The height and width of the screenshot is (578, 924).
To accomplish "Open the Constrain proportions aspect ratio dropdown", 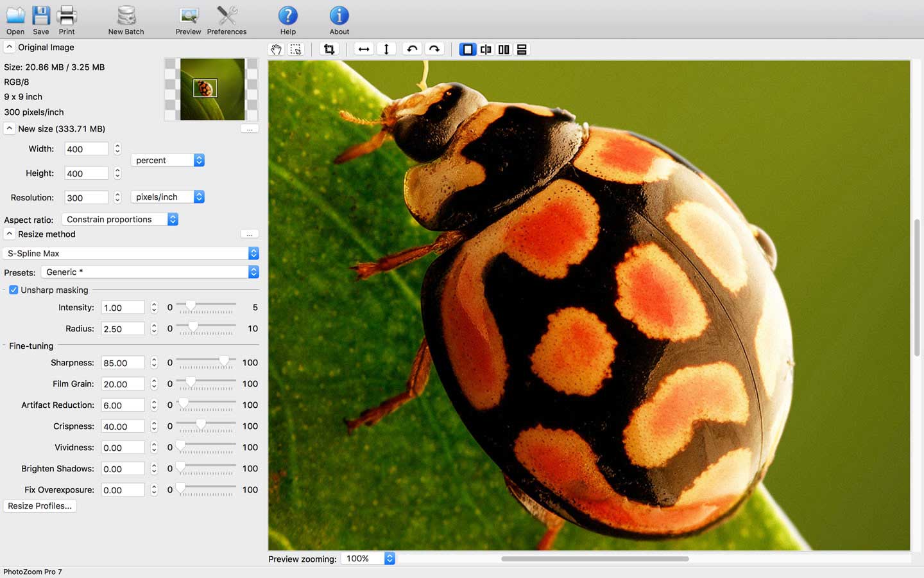I will [x=120, y=219].
